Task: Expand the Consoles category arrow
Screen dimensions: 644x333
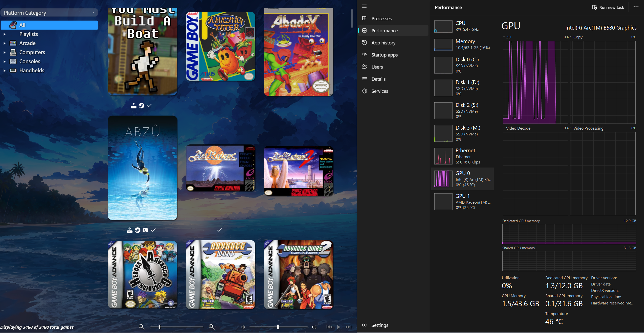Action: click(4, 61)
